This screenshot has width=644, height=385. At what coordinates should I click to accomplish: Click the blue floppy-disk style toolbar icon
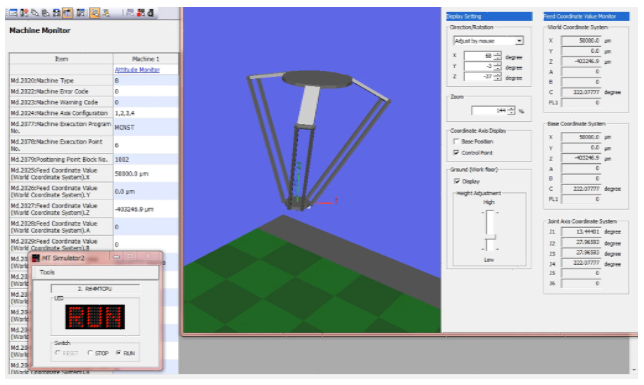coord(56,13)
